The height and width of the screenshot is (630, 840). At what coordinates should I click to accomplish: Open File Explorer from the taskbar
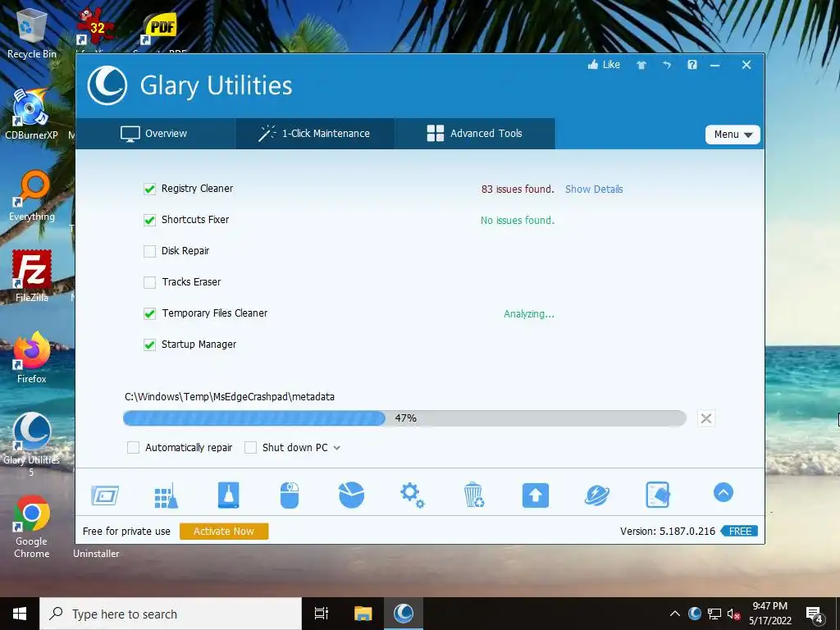click(x=363, y=614)
